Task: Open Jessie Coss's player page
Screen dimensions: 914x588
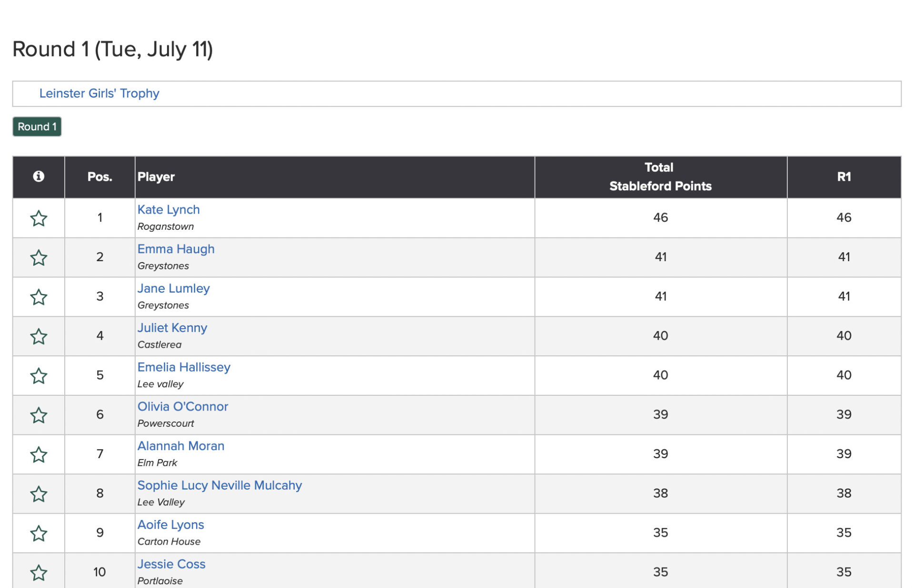Action: 171,564
